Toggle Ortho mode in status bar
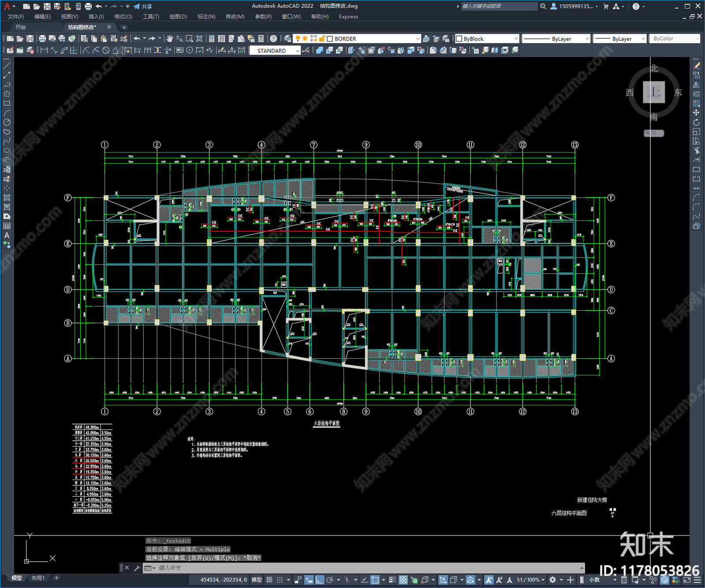 point(319,580)
